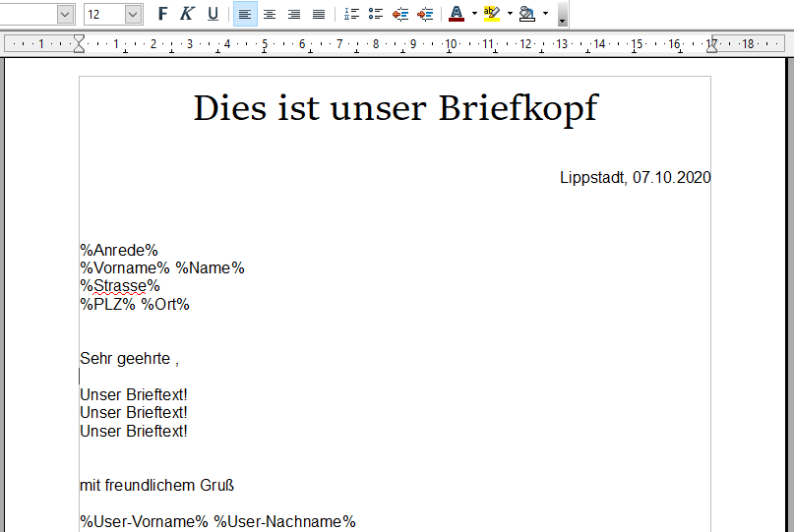Image resolution: width=794 pixels, height=532 pixels.
Task: Align text to the right
Action: 294,14
